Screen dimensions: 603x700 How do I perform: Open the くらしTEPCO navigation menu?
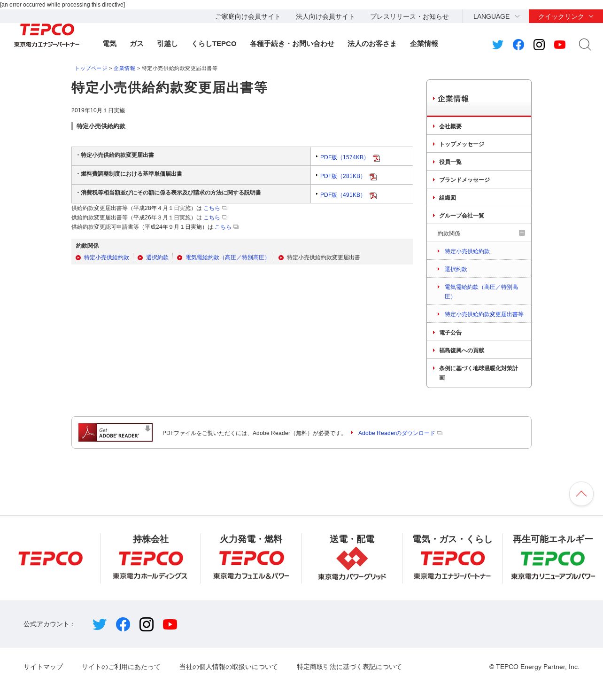(214, 44)
